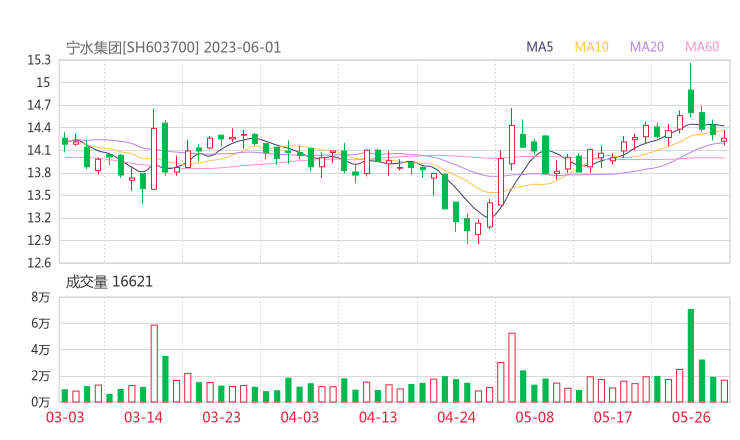
Task: Click the 15.3 price axis value
Action: pyautogui.click(x=39, y=60)
